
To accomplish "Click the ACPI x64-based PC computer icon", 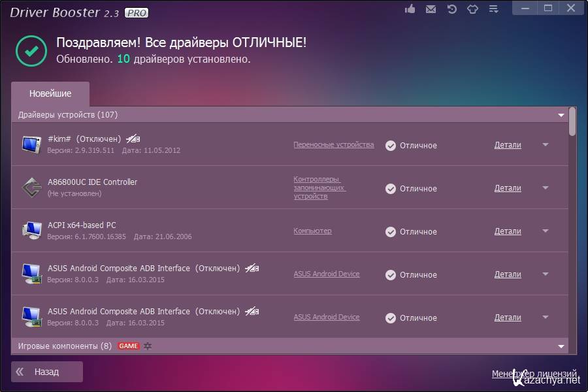I will coord(31,231).
